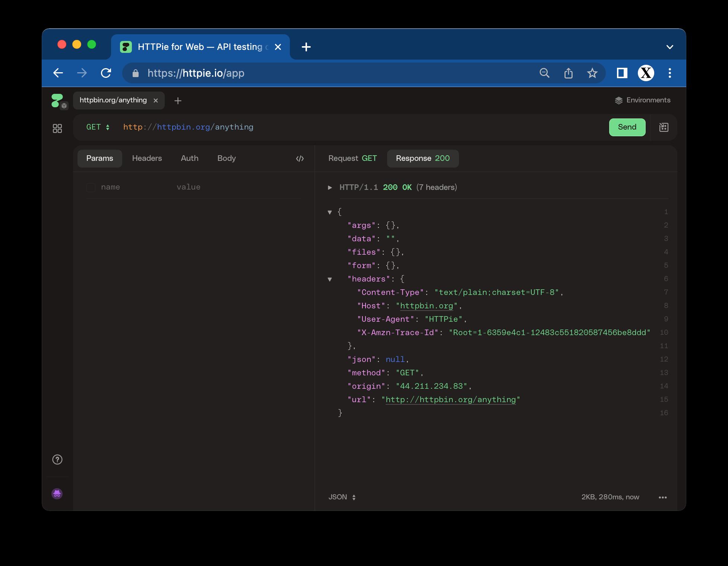Image resolution: width=728 pixels, height=566 pixels.
Task: Click the HTTPie logo icon
Action: (x=57, y=100)
